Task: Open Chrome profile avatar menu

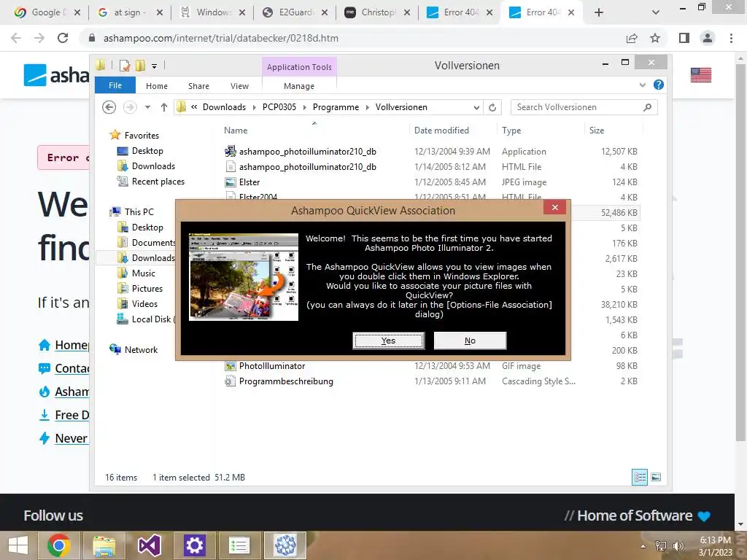Action: tap(708, 38)
